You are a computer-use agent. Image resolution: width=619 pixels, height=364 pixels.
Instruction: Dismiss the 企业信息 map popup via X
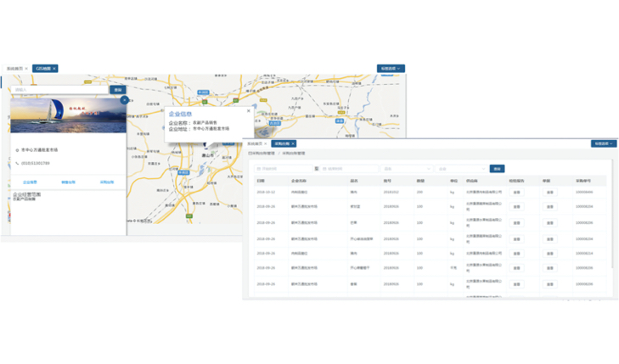coord(249,111)
